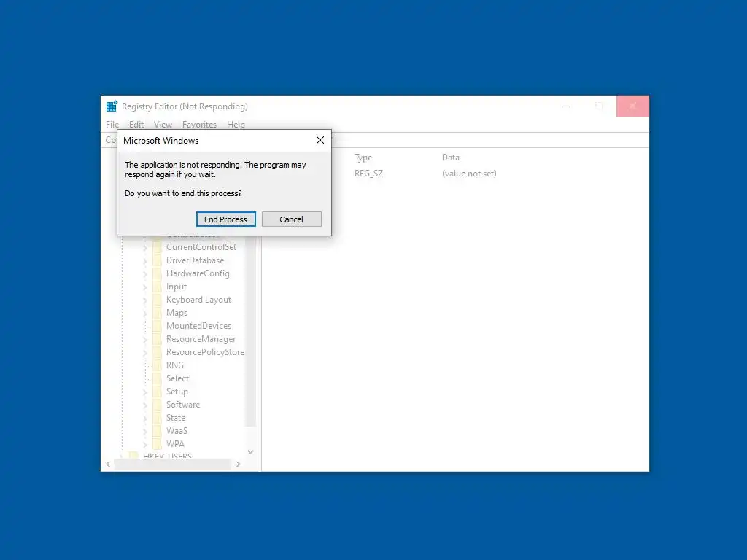This screenshot has width=747, height=560.
Task: Click the Data column header
Action: point(450,157)
